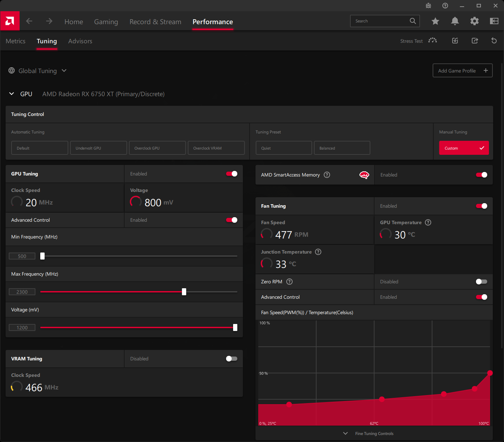Enable VRAM Tuning switch
The width and height of the screenshot is (504, 442).
[x=232, y=359]
